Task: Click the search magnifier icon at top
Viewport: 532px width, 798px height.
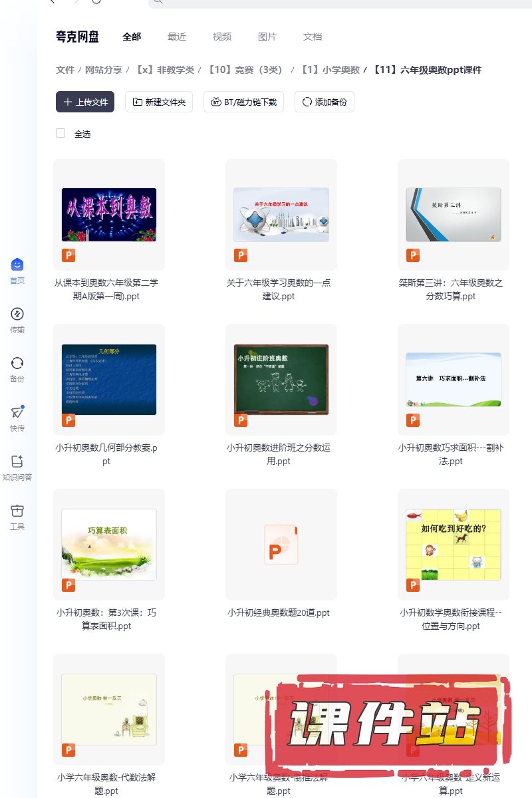Action: (157, 2)
